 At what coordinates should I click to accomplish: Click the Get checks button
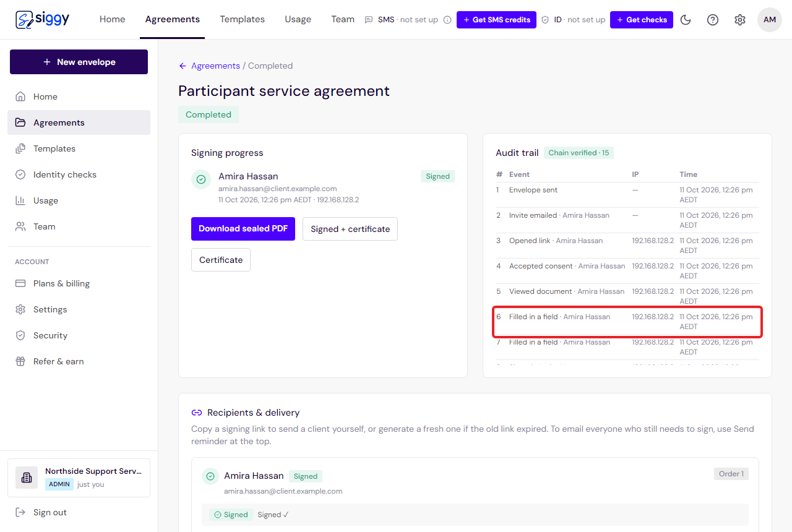pos(642,20)
